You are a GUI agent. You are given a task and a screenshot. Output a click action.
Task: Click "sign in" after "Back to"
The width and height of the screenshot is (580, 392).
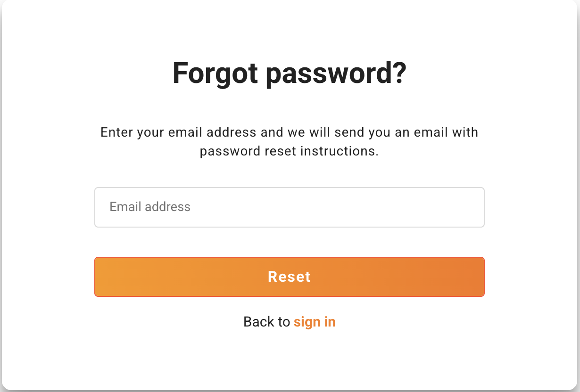[315, 322]
